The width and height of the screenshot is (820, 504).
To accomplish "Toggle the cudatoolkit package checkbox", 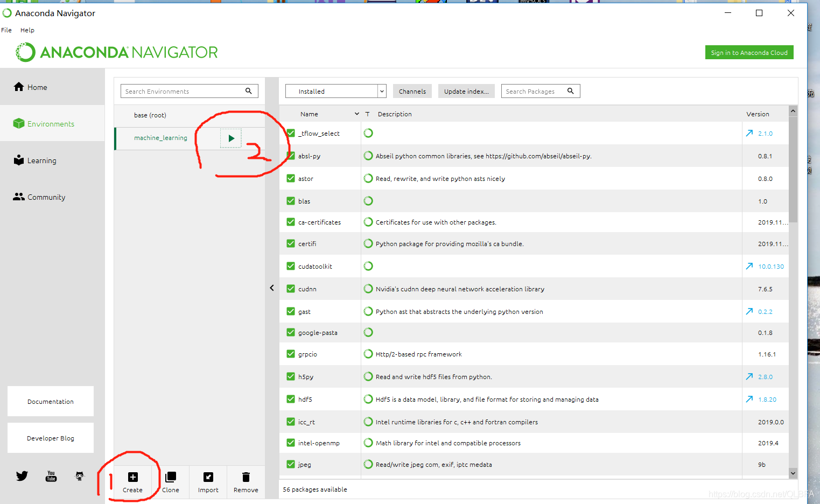I will pyautogui.click(x=291, y=266).
